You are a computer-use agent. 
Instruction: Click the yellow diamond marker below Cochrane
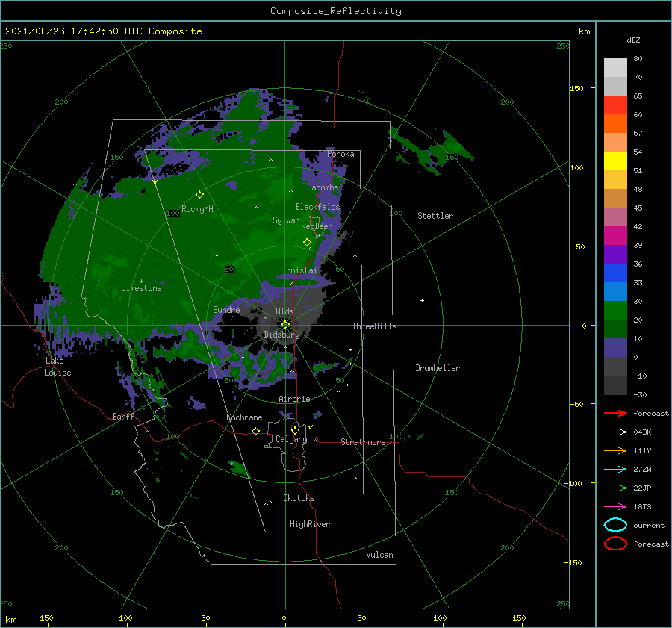255,432
